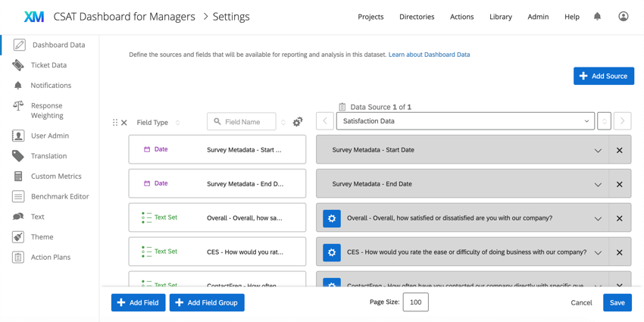Change Text Set type of CES field

coord(159,252)
